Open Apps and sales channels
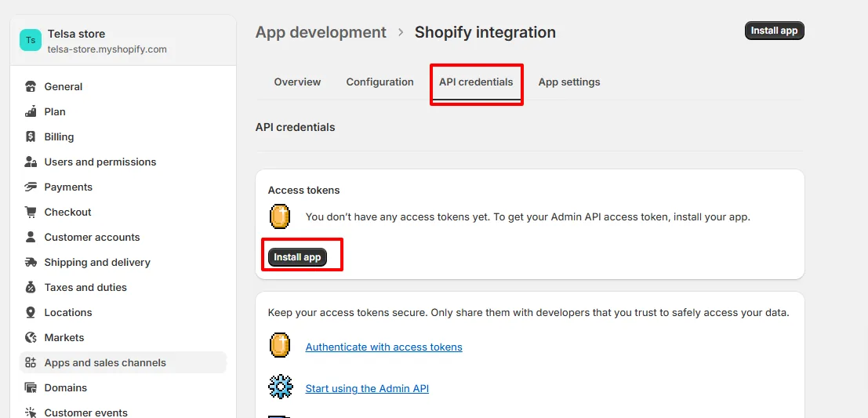The width and height of the screenshot is (868, 418). pos(123,362)
